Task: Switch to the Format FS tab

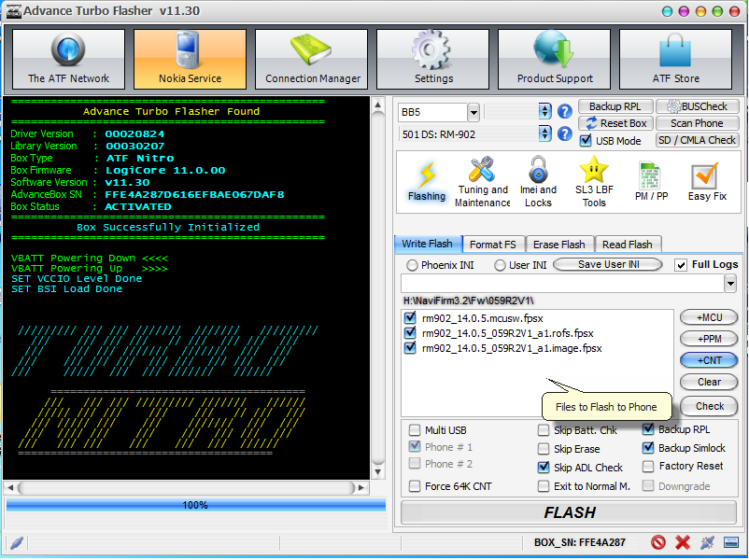Action: pos(493,245)
